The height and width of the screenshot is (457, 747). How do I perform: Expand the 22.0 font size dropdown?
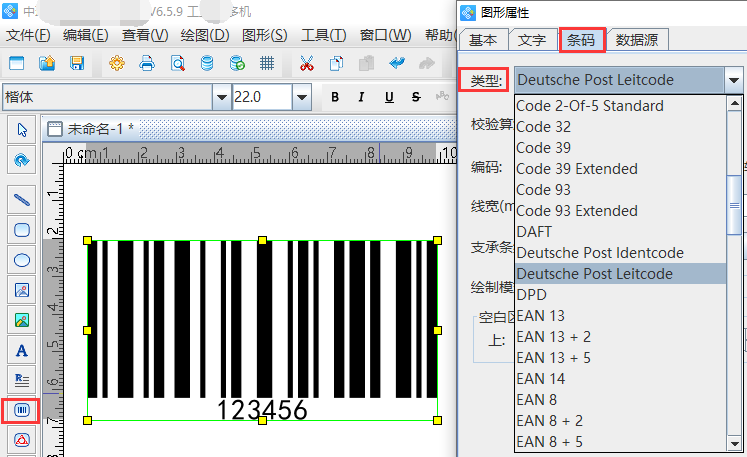tap(302, 97)
